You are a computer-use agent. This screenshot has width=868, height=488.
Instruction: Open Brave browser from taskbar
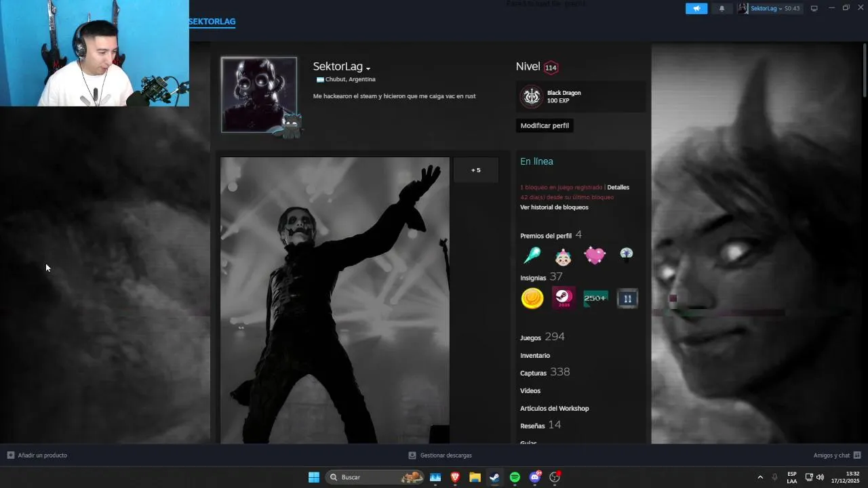455,477
